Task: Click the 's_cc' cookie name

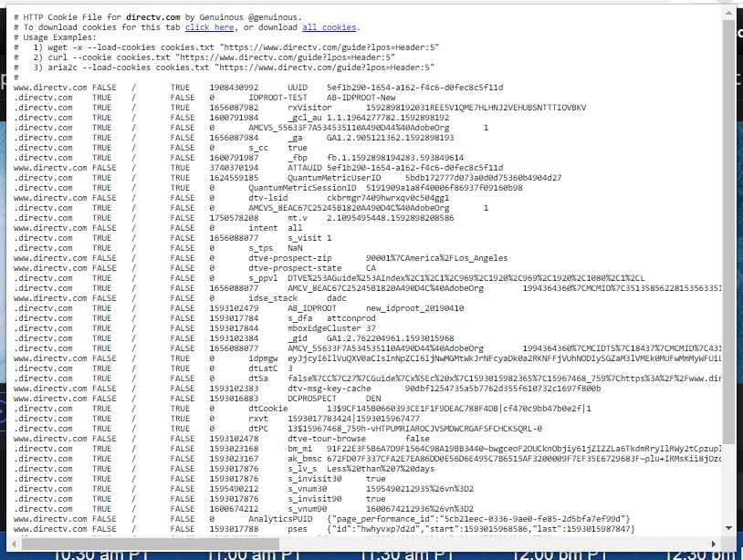Action: click(258, 148)
